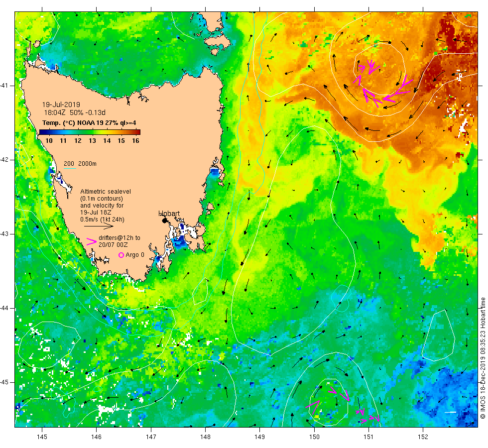The image size is (488, 448).
Task: Click the magenta Argo 0 circle symbol
Action: (x=122, y=255)
